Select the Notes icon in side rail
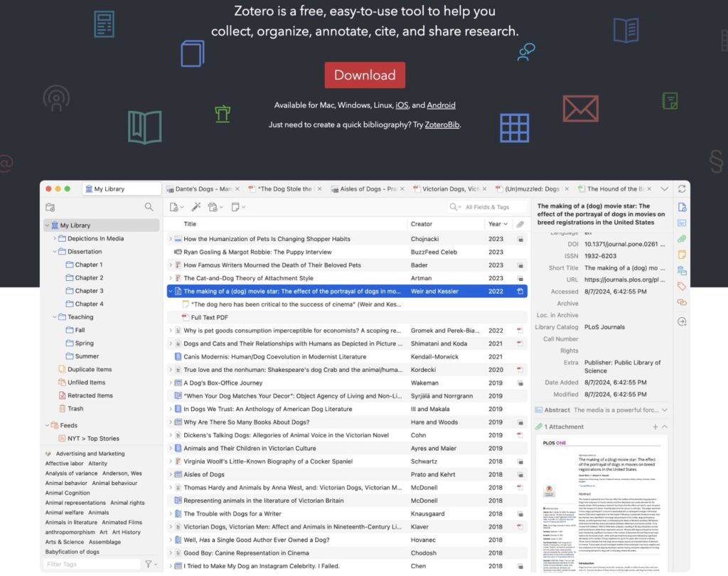This screenshot has width=728, height=576. pyautogui.click(x=682, y=255)
